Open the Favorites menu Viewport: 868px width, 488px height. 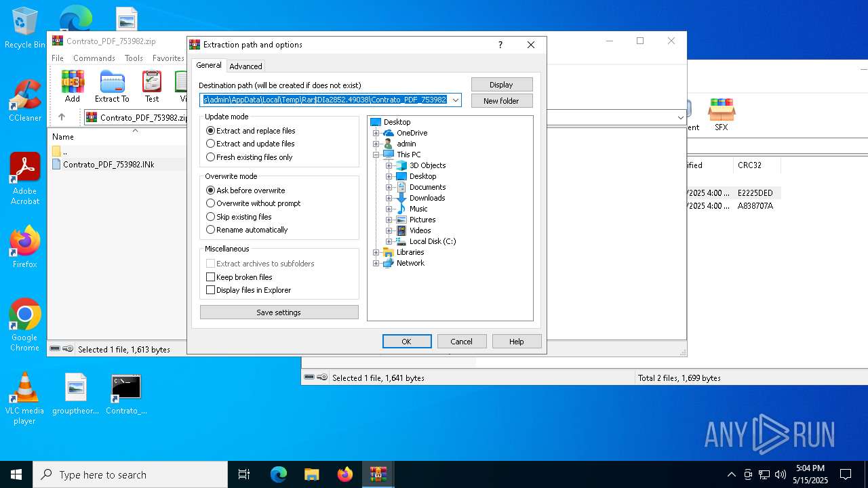[168, 58]
